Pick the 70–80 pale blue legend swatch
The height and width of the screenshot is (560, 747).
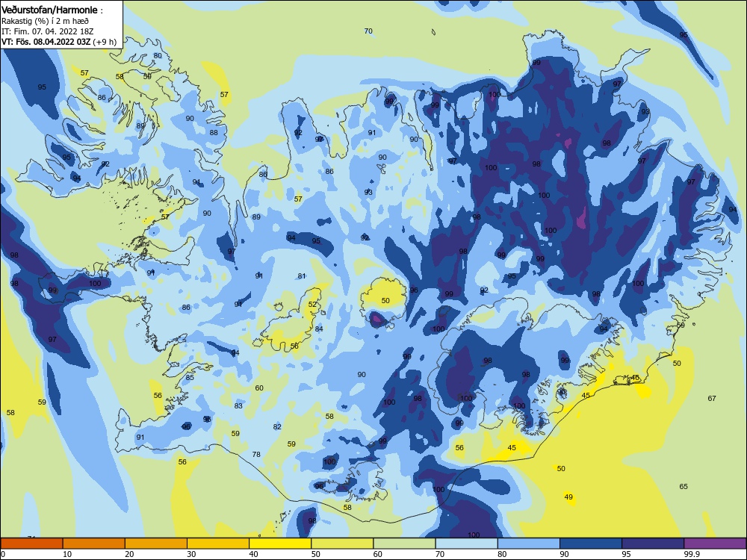[466, 544]
